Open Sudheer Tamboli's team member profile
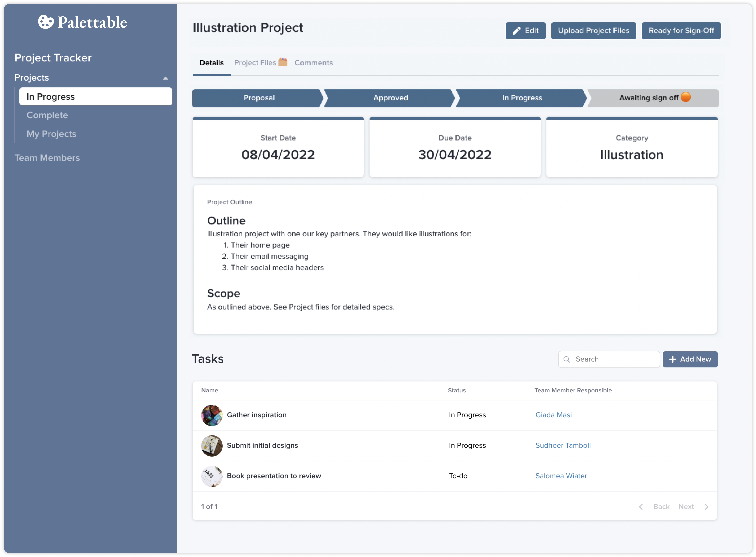756x557 pixels. tap(563, 445)
